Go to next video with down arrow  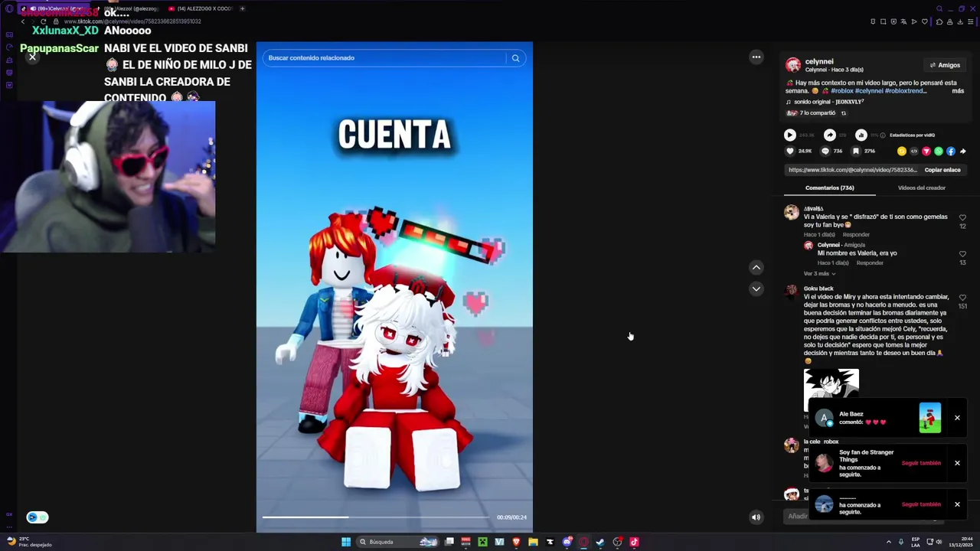(756, 289)
